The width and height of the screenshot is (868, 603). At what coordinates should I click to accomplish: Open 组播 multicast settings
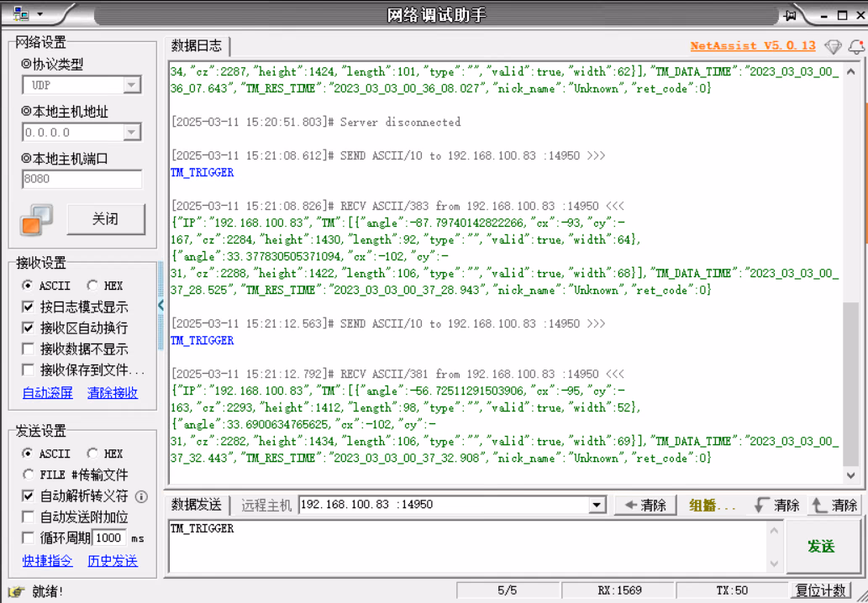coord(713,505)
